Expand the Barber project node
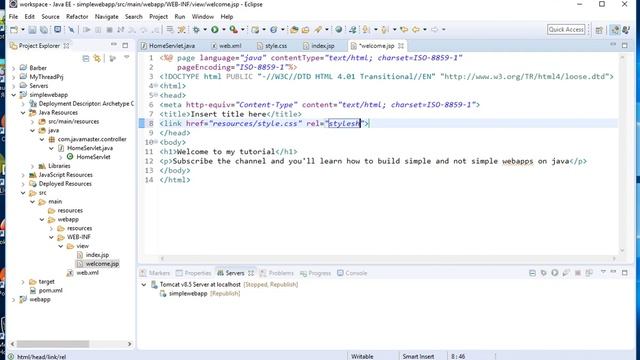The width and height of the screenshot is (640, 360). pos(14,68)
